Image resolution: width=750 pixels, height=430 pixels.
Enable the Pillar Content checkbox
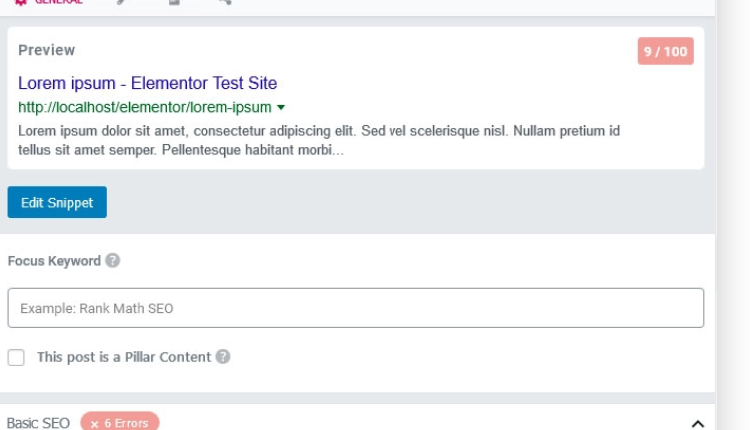coord(16,357)
